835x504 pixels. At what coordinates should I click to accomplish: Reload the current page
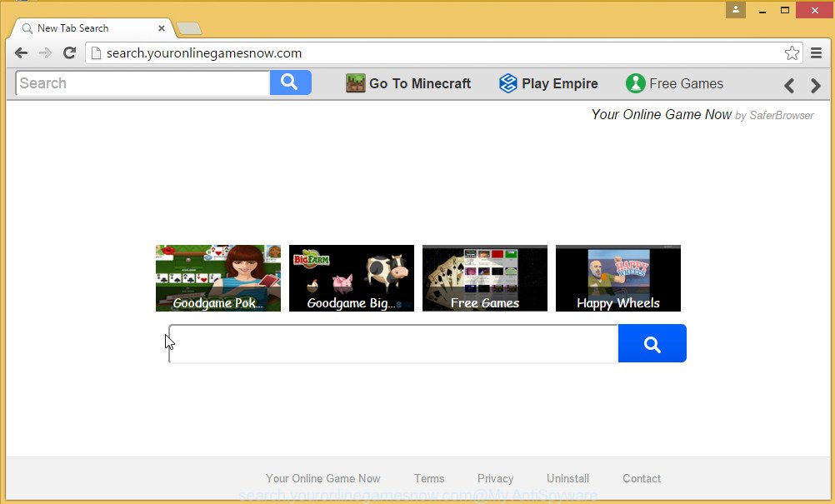[x=69, y=52]
